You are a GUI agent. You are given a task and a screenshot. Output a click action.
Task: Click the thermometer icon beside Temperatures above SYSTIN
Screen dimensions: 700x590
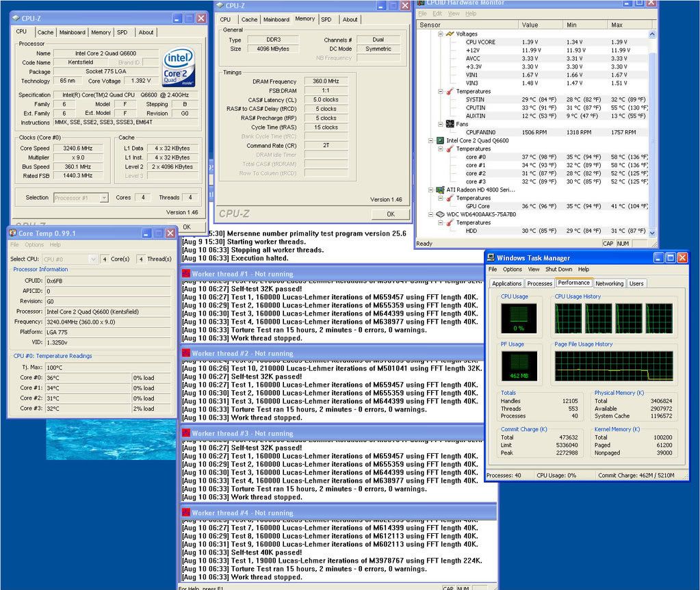pos(450,91)
